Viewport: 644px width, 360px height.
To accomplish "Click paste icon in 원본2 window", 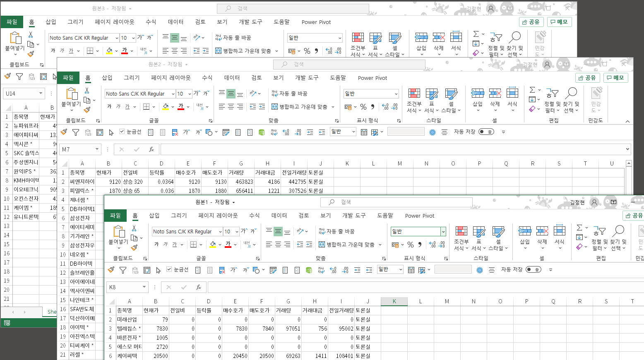I will coord(71,94).
